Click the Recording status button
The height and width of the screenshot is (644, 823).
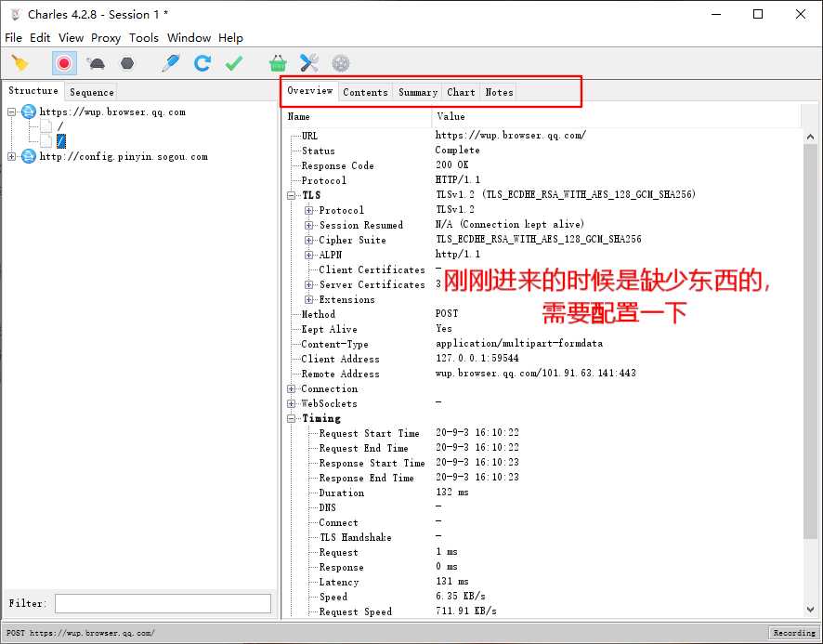(x=793, y=633)
